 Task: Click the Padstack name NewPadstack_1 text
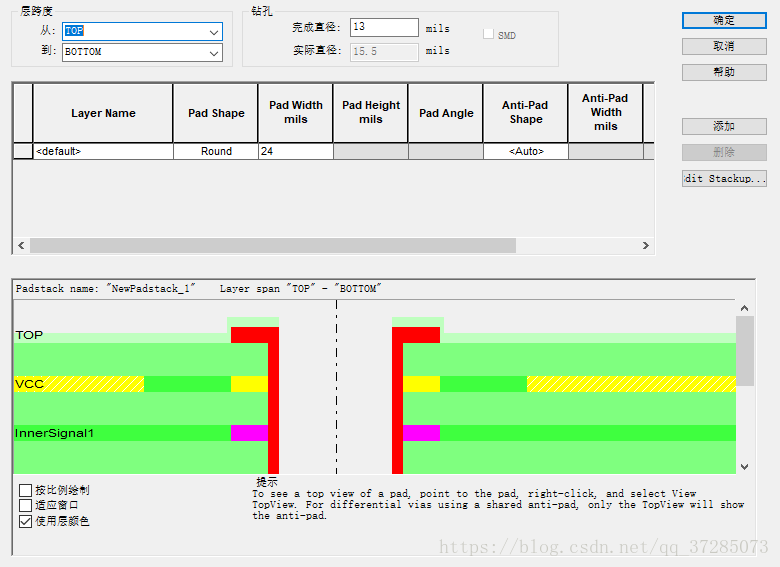(x=105, y=288)
